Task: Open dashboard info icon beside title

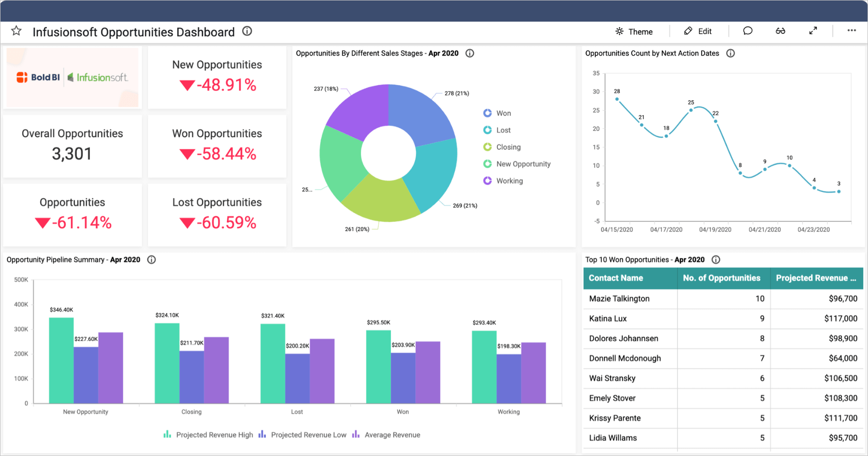Action: pyautogui.click(x=247, y=31)
